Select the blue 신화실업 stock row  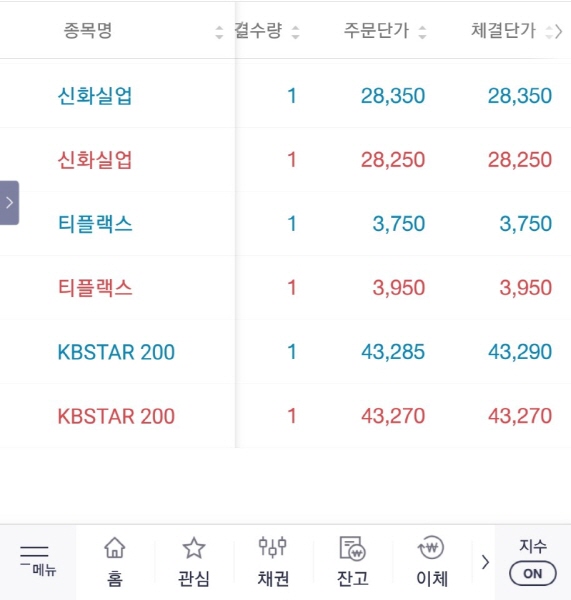286,95
